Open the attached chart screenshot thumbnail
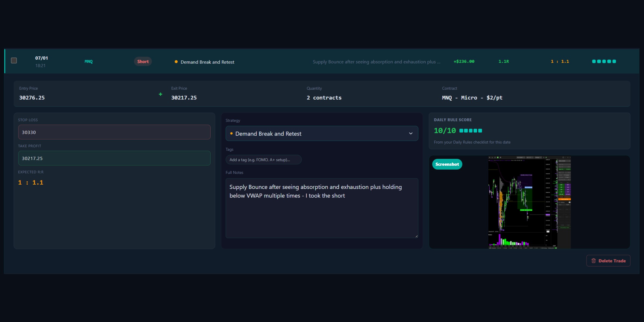The image size is (644, 322). [x=529, y=202]
